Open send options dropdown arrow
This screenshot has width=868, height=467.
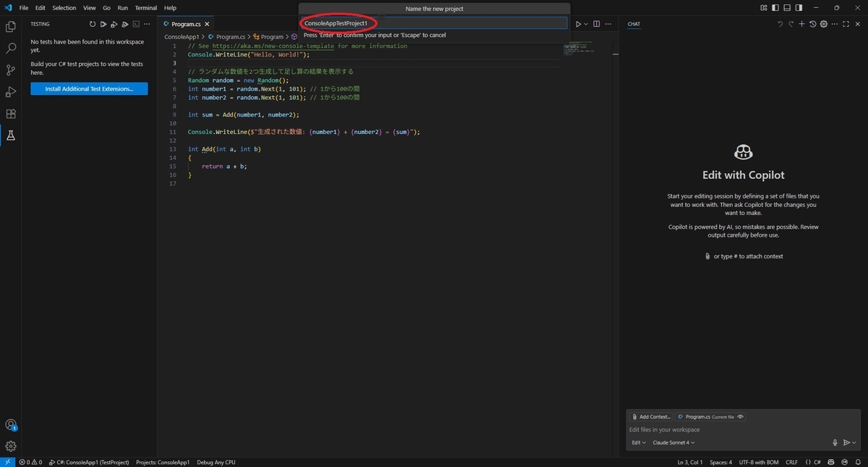[854, 442]
